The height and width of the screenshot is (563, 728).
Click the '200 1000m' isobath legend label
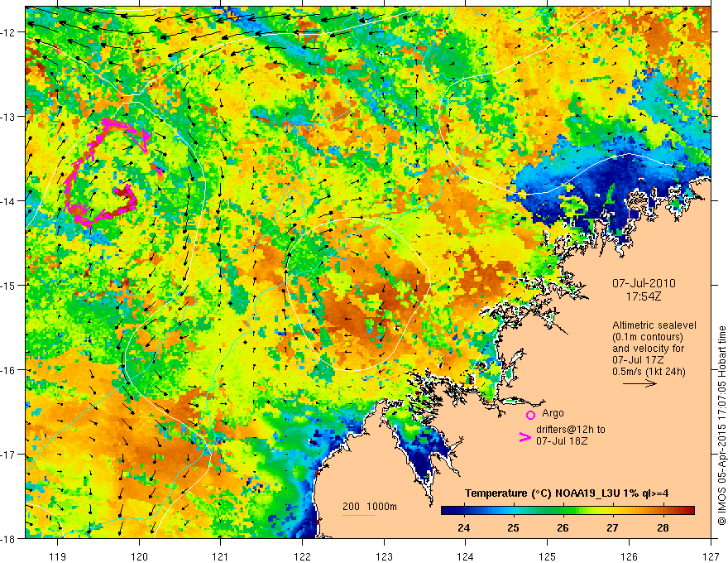coord(370,507)
